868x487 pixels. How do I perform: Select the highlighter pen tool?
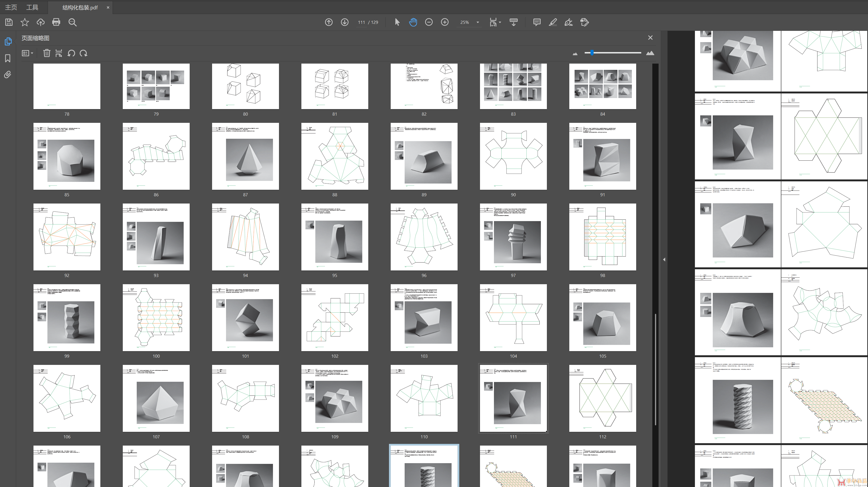point(553,22)
